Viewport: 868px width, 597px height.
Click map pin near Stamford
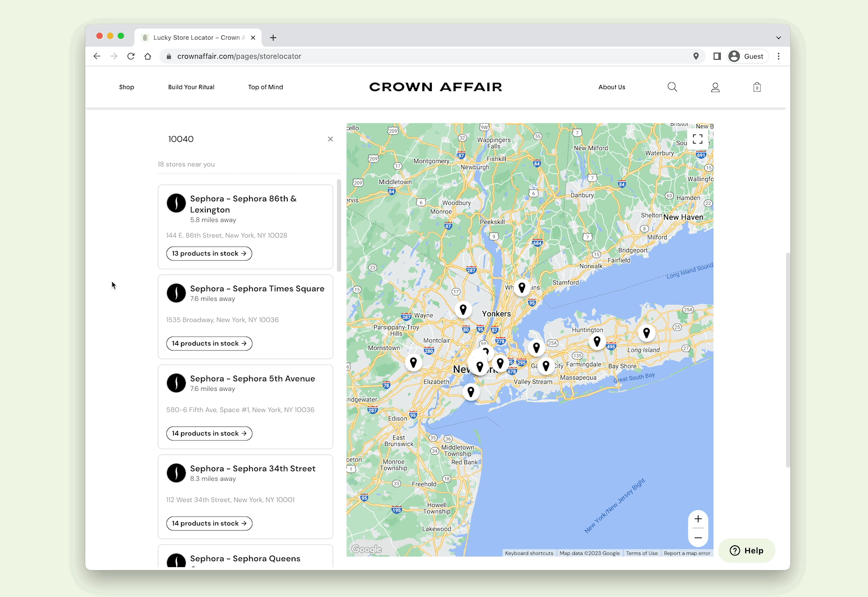coord(522,287)
